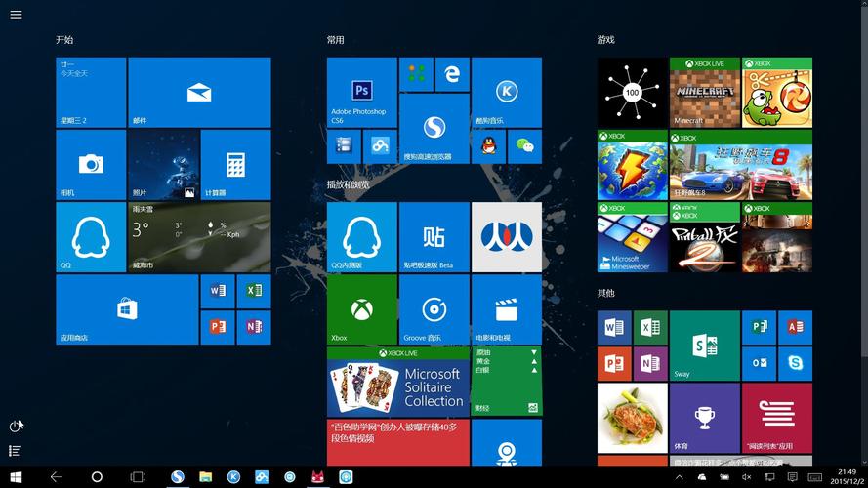
Task: Open Task View from the taskbar
Action: point(138,477)
